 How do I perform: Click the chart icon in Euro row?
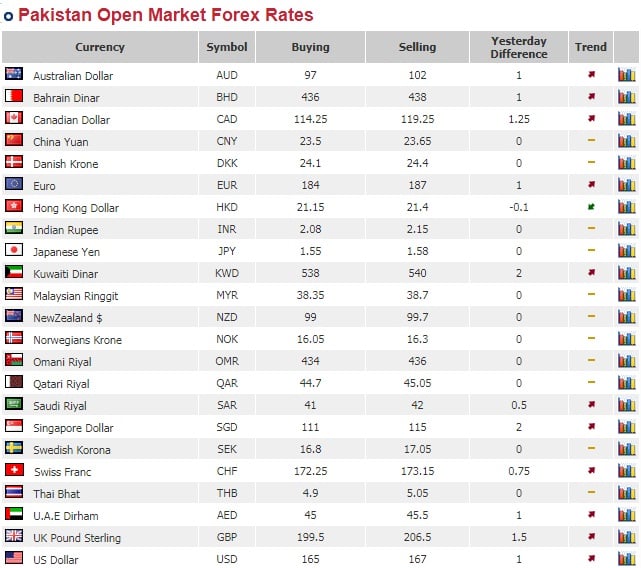627,185
